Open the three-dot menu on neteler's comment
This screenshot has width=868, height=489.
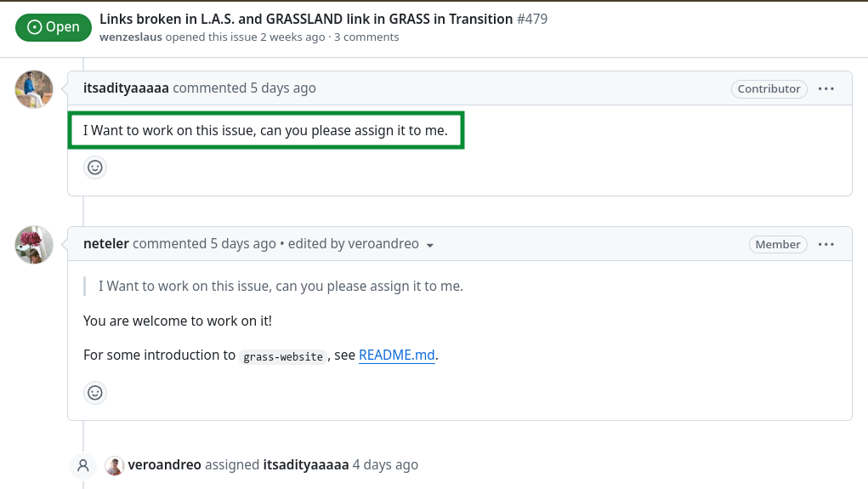826,244
